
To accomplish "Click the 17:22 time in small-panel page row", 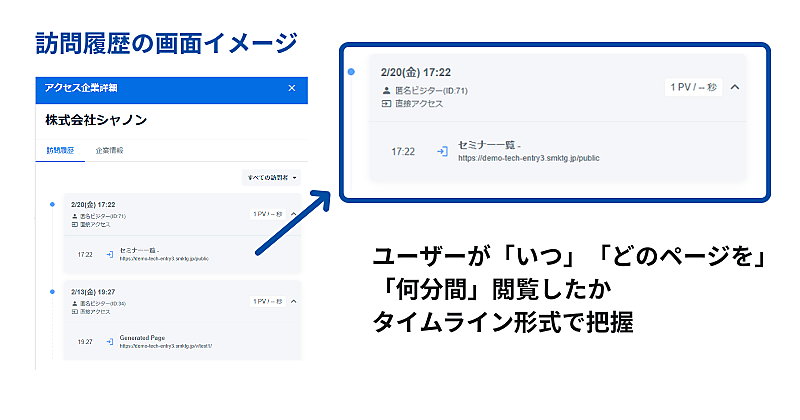I will [85, 254].
